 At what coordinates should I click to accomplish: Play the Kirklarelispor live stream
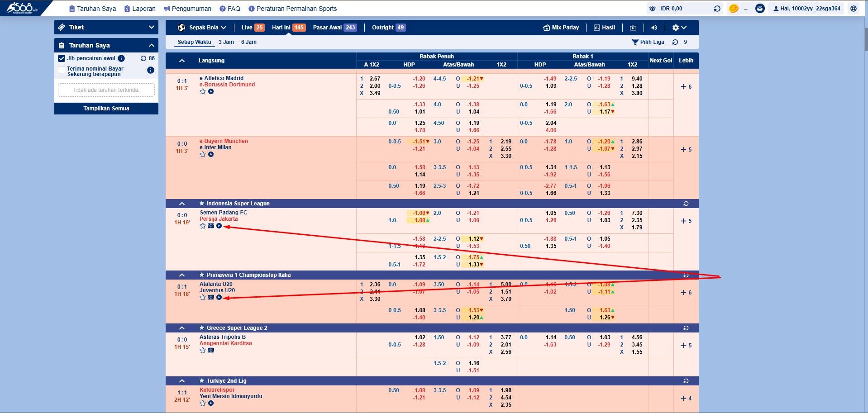(x=211, y=403)
